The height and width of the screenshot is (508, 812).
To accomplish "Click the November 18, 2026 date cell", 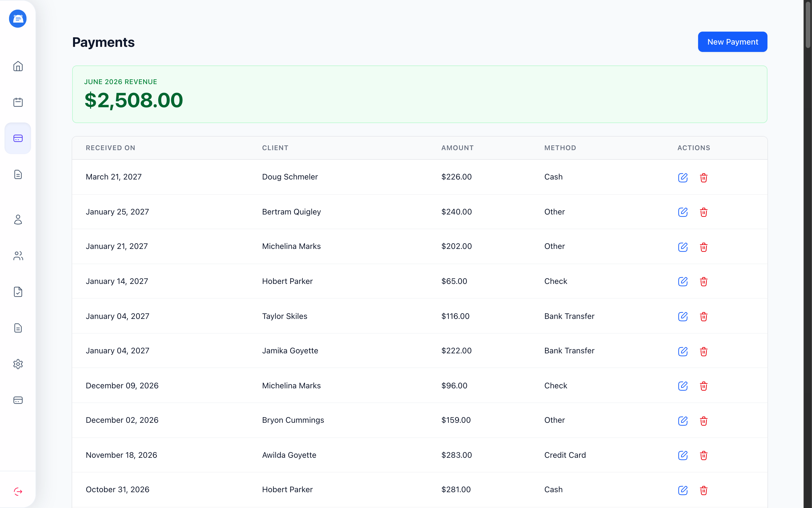I will coord(122,455).
